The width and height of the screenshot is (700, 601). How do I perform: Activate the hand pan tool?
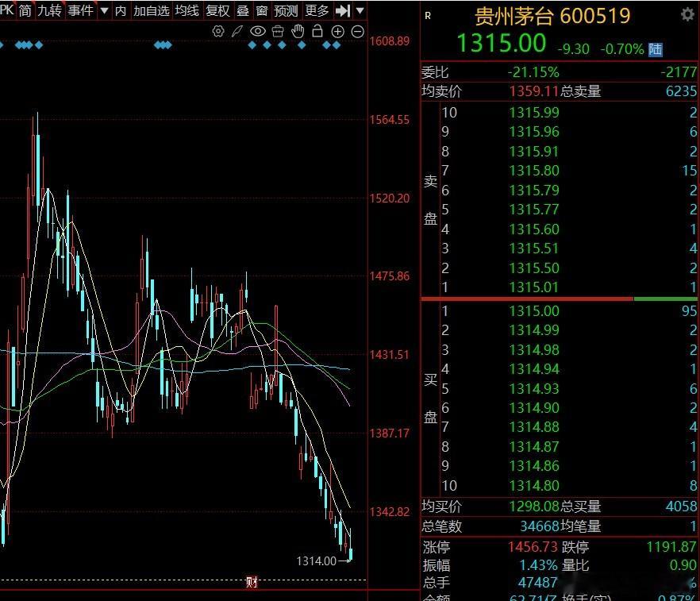298,31
